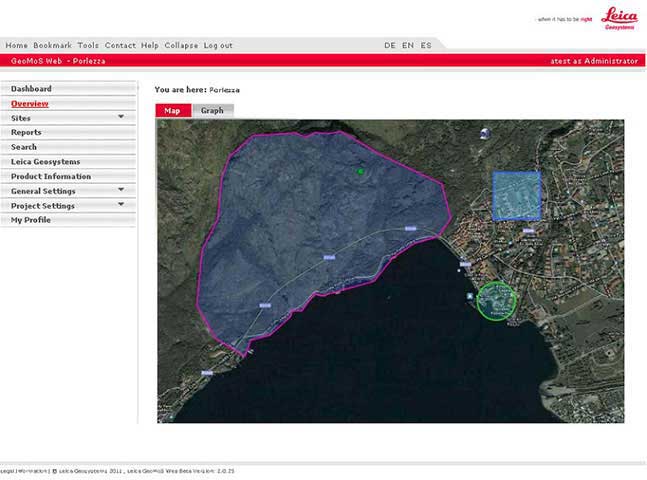Switch to the Graph tab

[x=213, y=111]
